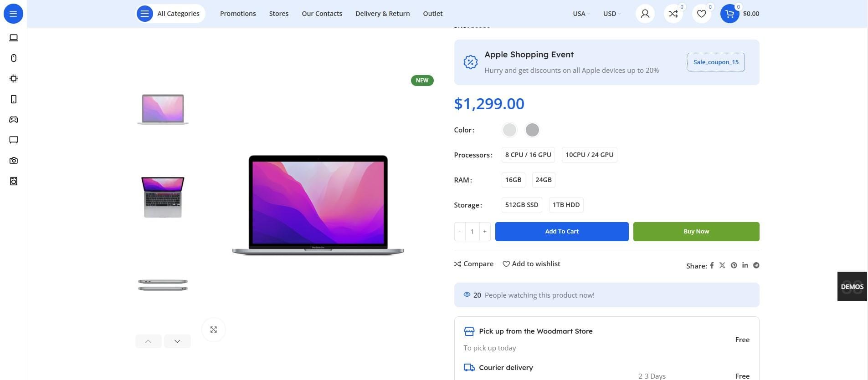Open the wishlist heart icon in header
This screenshot has height=380, width=868.
point(701,14)
